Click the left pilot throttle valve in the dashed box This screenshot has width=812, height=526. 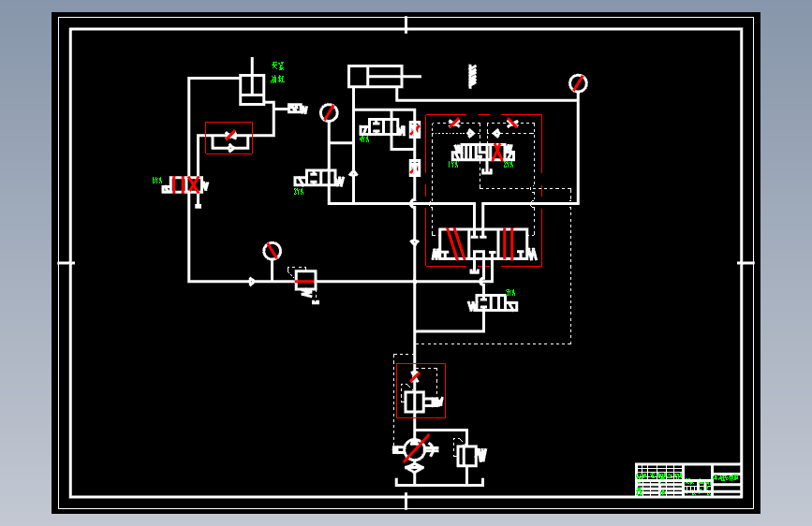click(x=454, y=124)
